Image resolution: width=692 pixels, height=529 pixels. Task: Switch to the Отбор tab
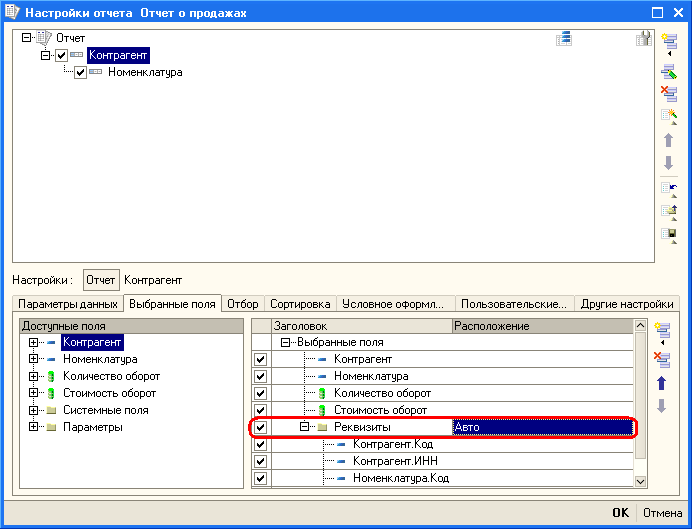tap(243, 304)
